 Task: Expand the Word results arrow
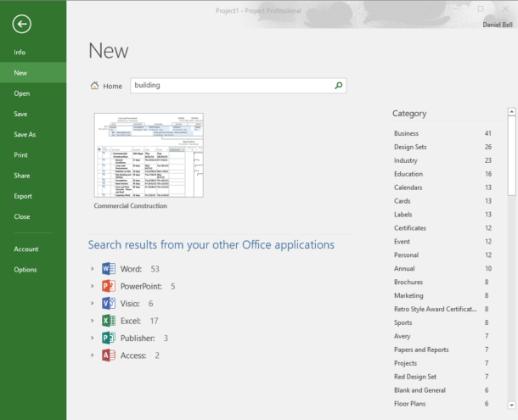93,269
